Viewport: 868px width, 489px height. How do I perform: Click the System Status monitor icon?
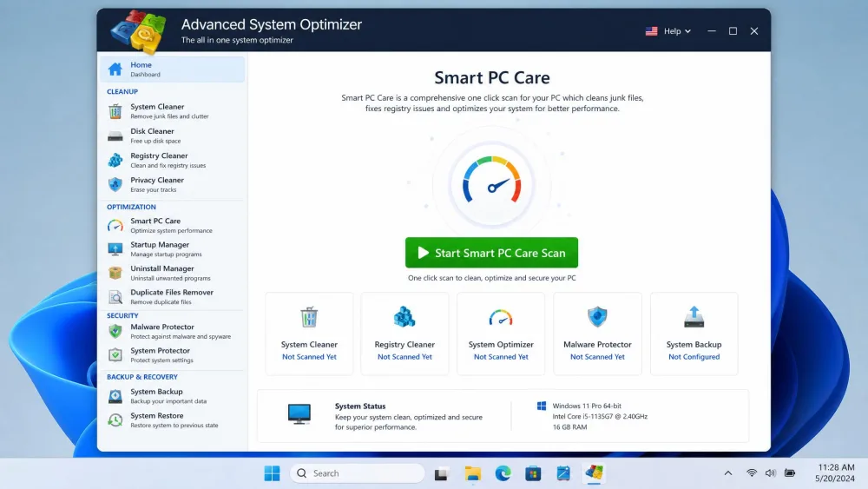[x=299, y=414]
